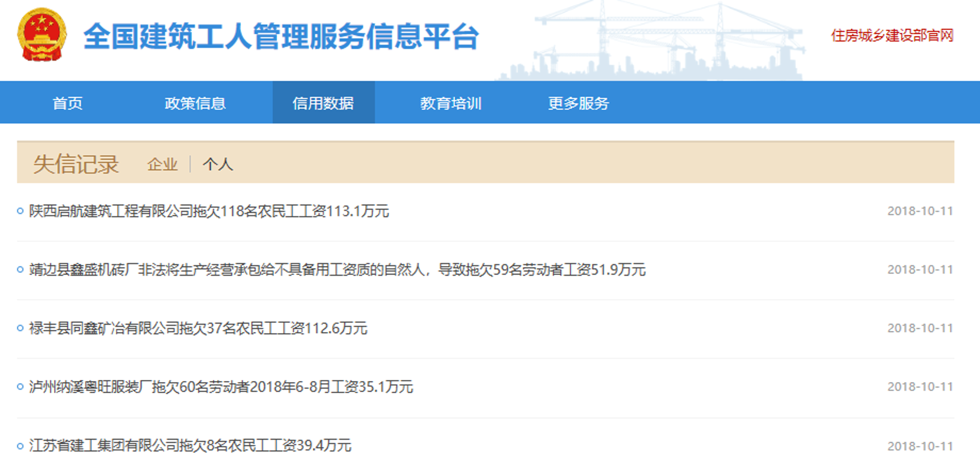Open the 江苏省建工集团有限公司 record
The width and height of the screenshot is (980, 476).
pyautogui.click(x=190, y=445)
